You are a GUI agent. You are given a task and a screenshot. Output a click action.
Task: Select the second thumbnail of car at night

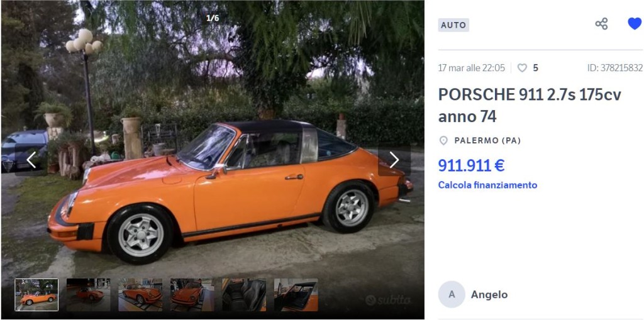pos(88,294)
